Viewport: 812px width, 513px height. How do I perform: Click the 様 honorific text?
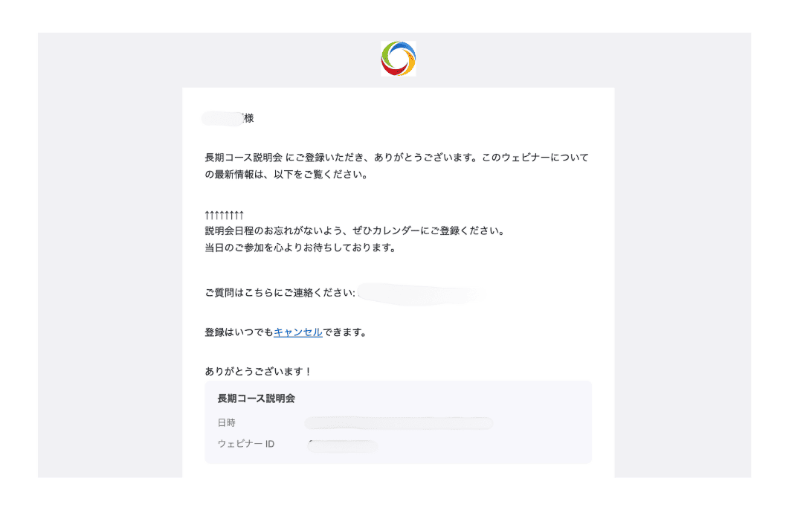coord(248,118)
